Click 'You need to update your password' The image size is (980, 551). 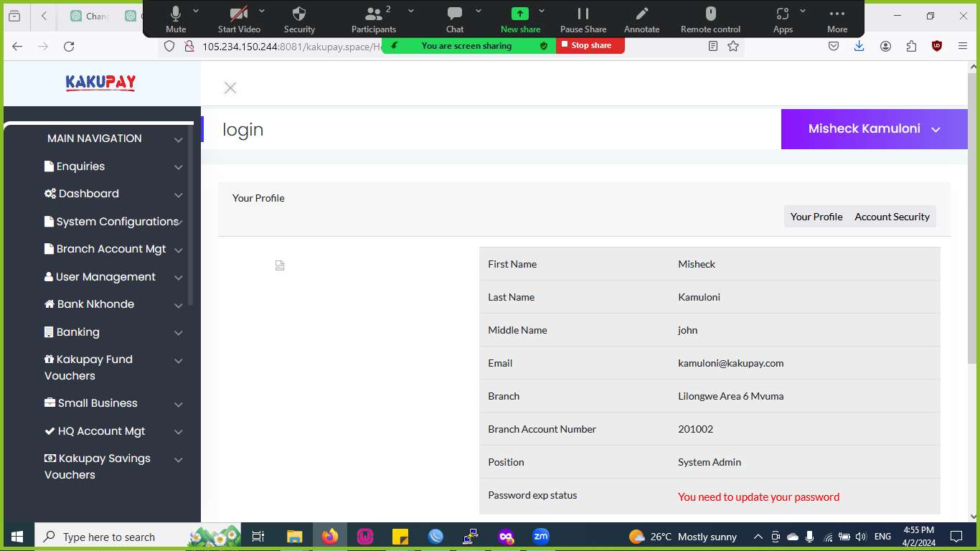[758, 497]
